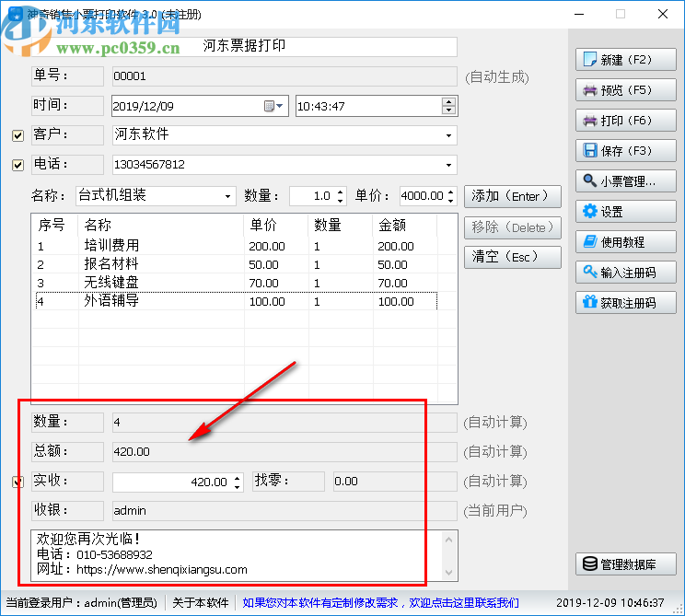Click the change field 0.00

[x=395, y=482]
